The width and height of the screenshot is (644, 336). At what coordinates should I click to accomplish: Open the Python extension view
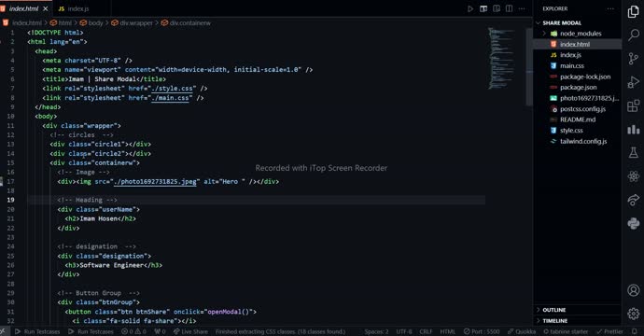point(633,223)
